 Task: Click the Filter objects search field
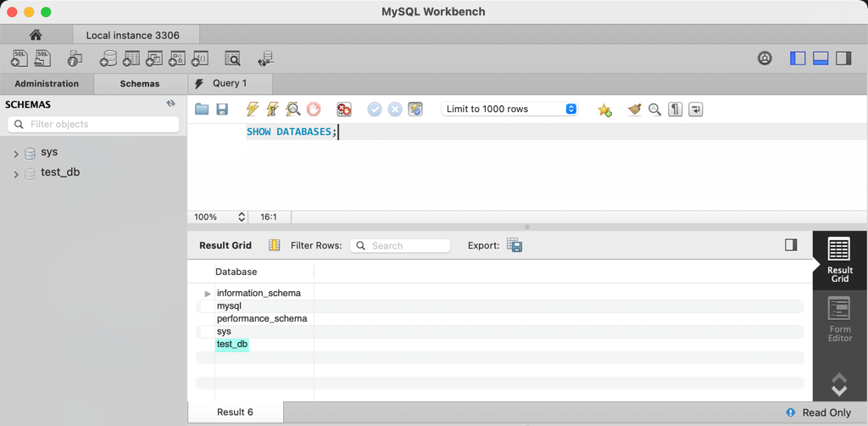click(x=93, y=124)
